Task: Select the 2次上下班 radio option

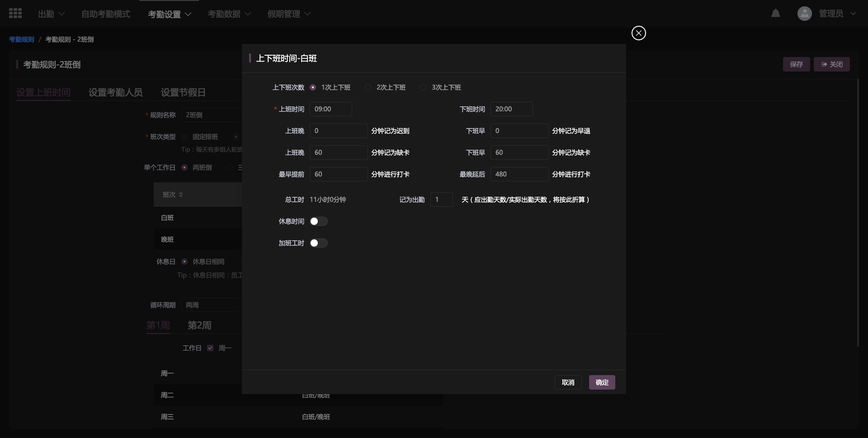Action: (x=368, y=87)
